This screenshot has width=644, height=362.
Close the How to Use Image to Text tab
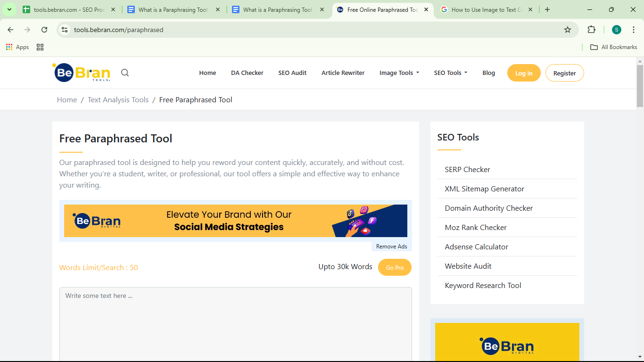tap(530, 9)
